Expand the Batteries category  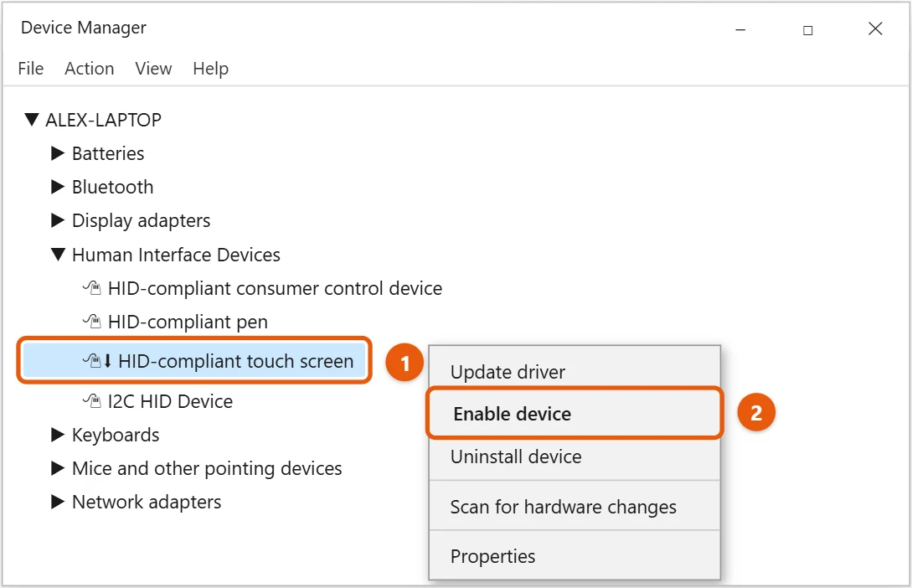coord(58,153)
